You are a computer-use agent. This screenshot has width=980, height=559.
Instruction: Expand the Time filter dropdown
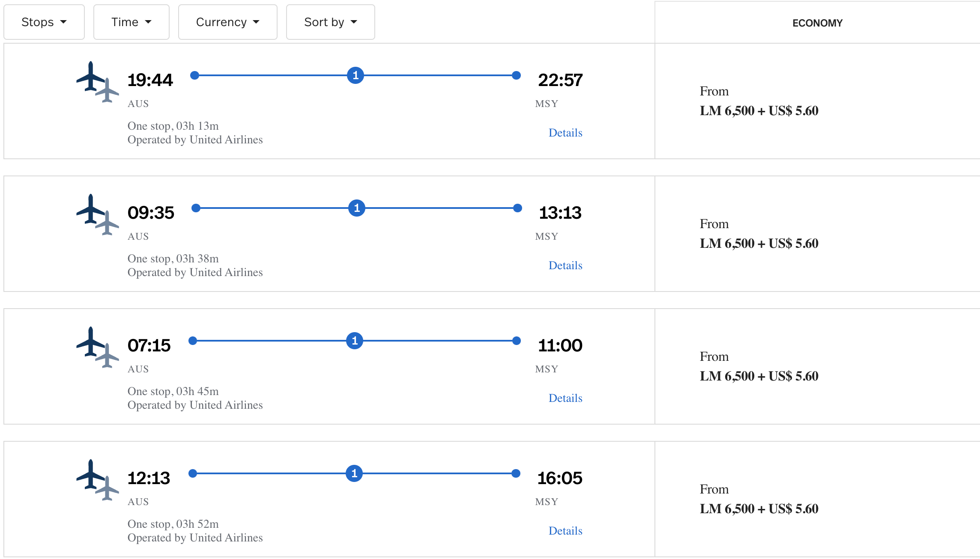(x=131, y=22)
